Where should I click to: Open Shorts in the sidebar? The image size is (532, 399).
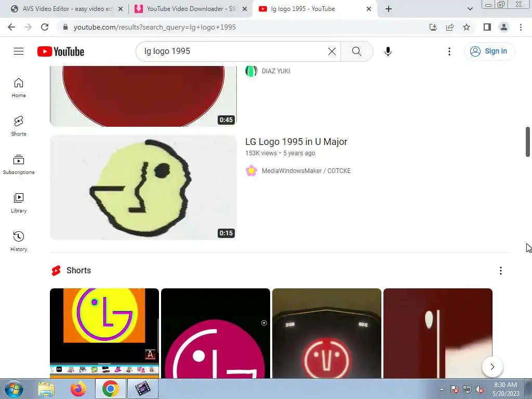click(x=19, y=126)
